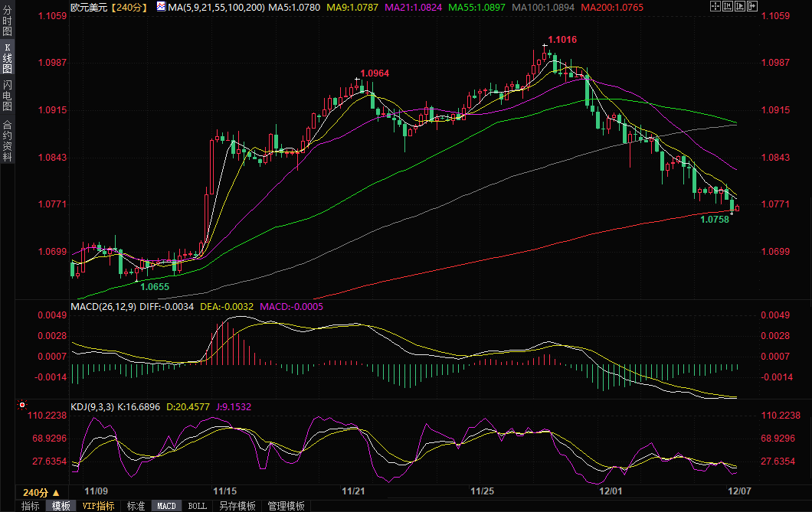Select the 模板 bottom tab
The height and width of the screenshot is (512, 812).
point(61,506)
